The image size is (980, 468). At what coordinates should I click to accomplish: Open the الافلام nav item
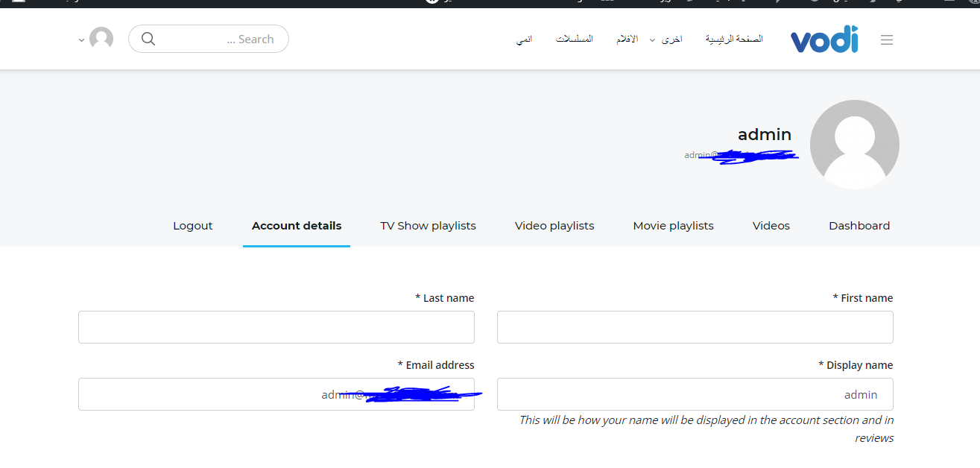(627, 39)
